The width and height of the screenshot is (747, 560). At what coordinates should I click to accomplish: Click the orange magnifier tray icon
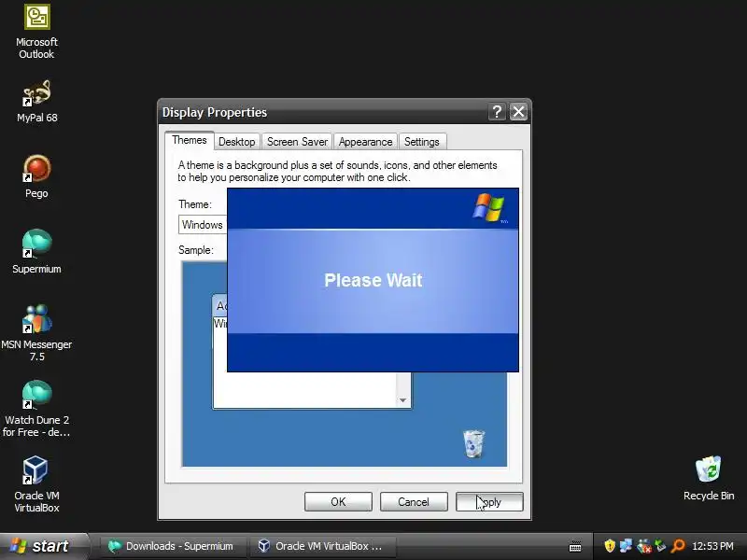[678, 546]
